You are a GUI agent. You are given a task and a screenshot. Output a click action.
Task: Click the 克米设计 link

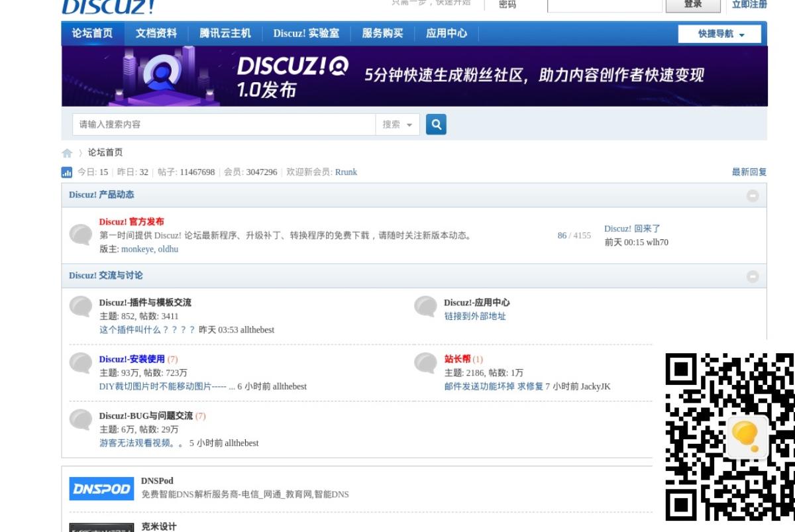coord(159,527)
